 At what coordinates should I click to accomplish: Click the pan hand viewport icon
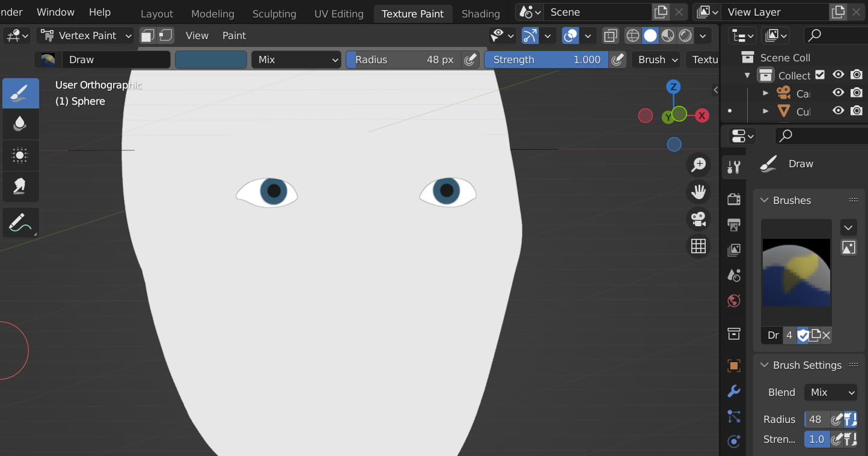coord(698,192)
